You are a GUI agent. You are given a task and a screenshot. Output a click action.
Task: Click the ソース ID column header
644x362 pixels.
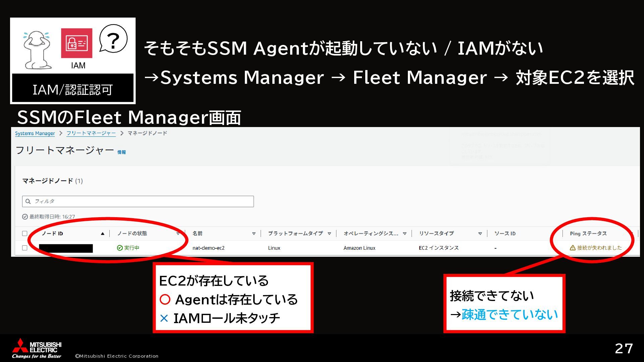click(x=505, y=234)
